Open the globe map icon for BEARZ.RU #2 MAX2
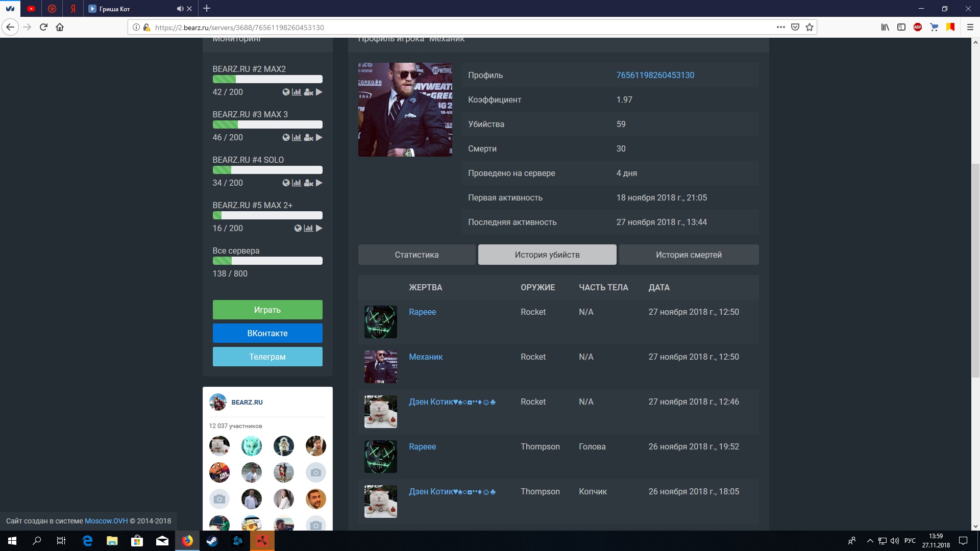 (286, 92)
